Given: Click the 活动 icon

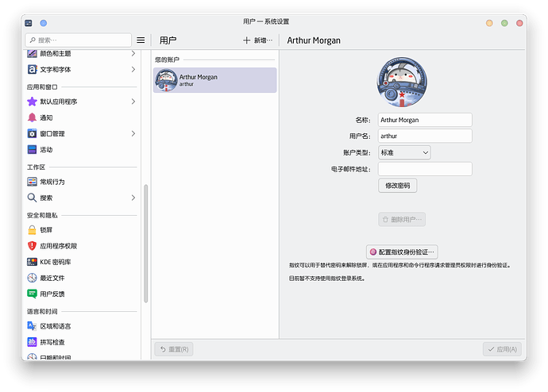Looking at the screenshot, I should pos(32,150).
